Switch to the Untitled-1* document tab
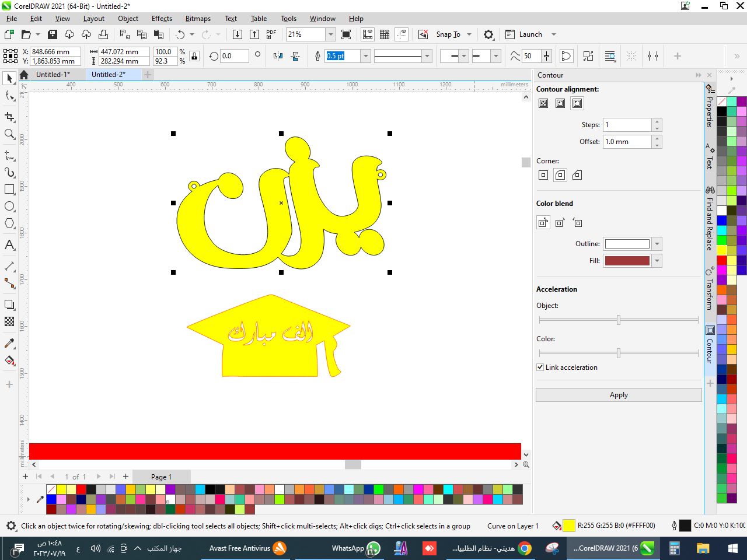 pyautogui.click(x=53, y=75)
